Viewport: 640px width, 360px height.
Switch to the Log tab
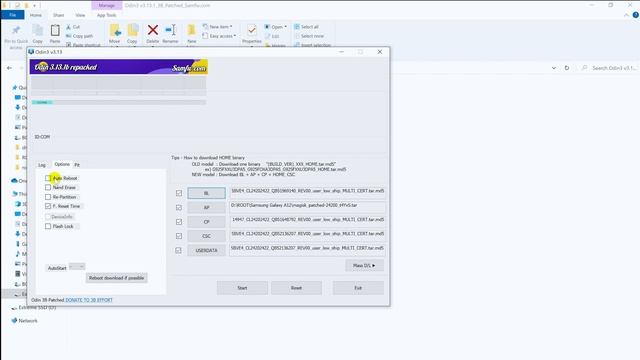pyautogui.click(x=42, y=165)
